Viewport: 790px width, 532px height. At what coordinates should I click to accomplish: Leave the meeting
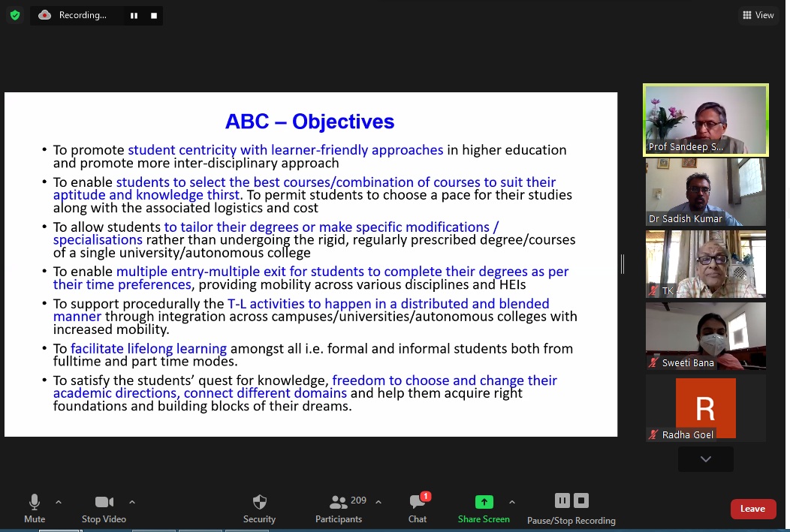(x=752, y=509)
